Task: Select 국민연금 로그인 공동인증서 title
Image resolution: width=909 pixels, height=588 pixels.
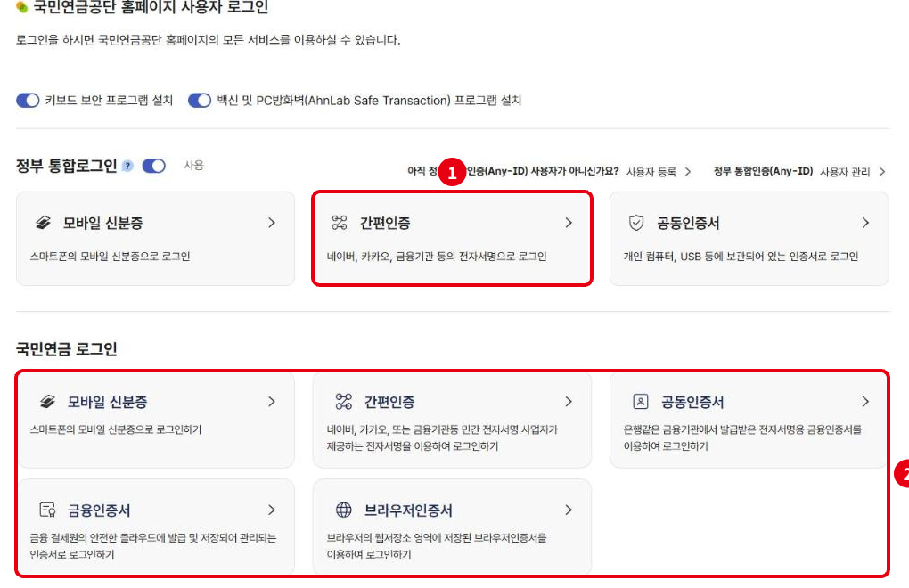Action: tap(692, 402)
